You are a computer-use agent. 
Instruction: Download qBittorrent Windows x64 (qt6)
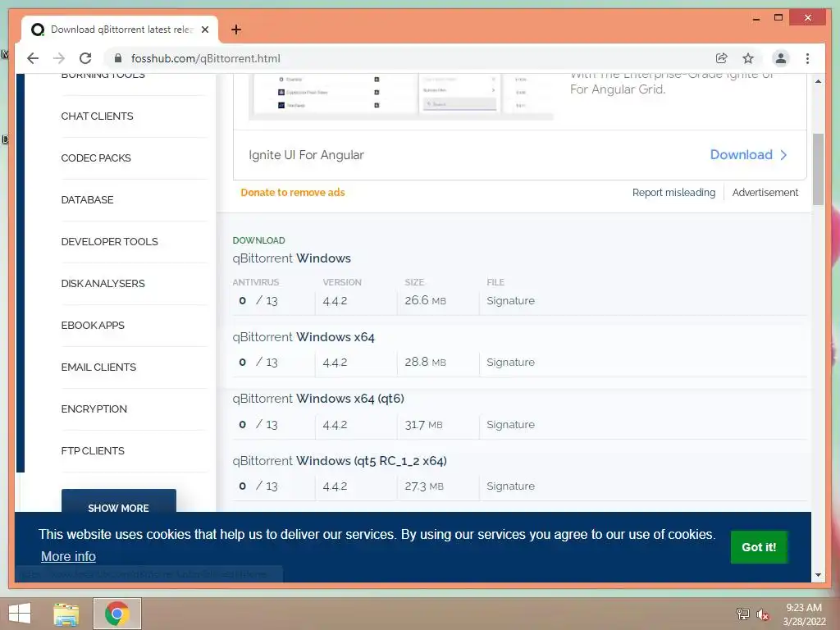318,399
